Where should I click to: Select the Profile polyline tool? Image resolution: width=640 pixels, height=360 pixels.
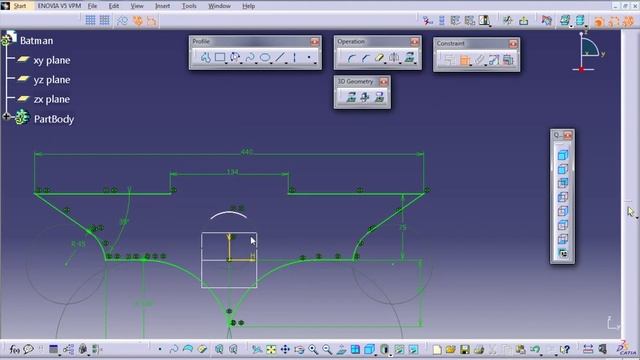point(205,58)
